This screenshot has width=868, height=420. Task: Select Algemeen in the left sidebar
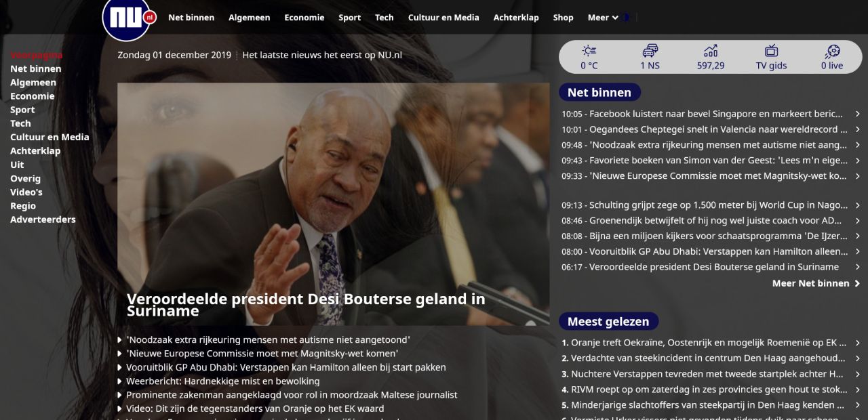33,83
